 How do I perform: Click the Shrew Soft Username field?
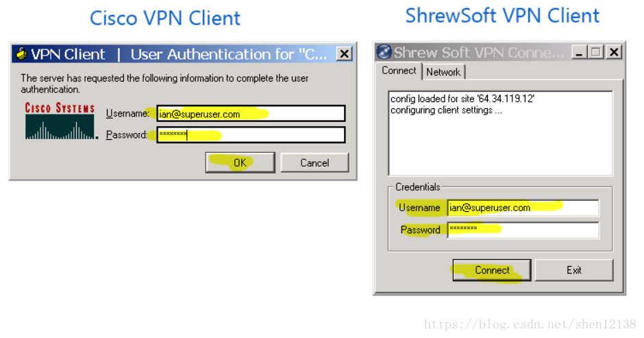coord(523,208)
